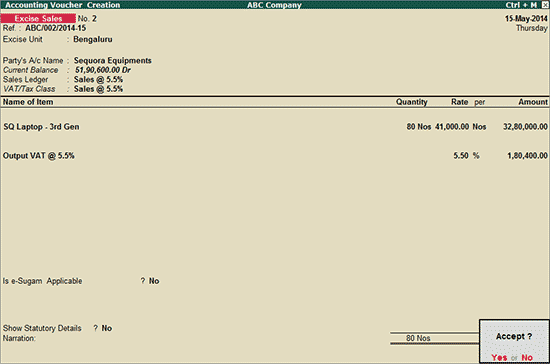Select the Excise Sales voucher type label
550x364 pixels.
(x=38, y=18)
